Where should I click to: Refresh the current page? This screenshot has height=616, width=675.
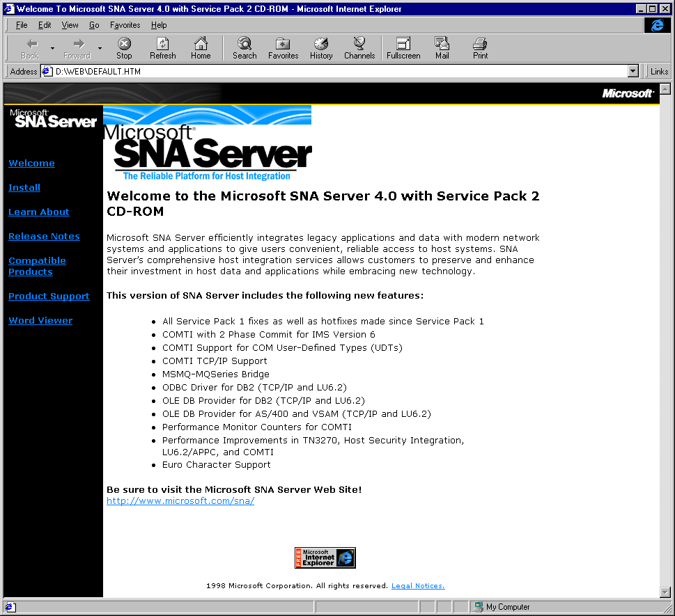pos(163,48)
